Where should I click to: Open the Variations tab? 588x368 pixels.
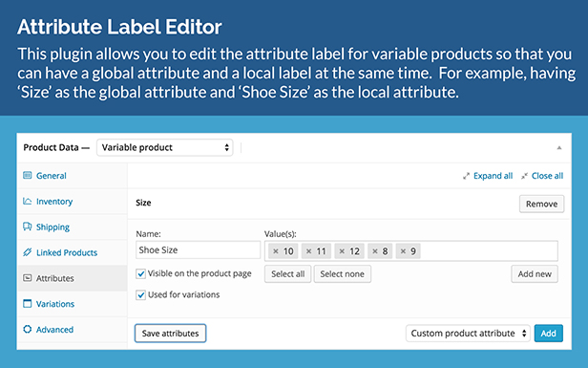tap(73, 304)
